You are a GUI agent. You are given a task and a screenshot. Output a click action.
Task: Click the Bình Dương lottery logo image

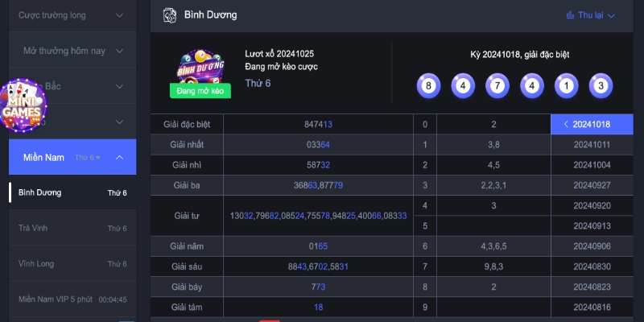(200, 66)
